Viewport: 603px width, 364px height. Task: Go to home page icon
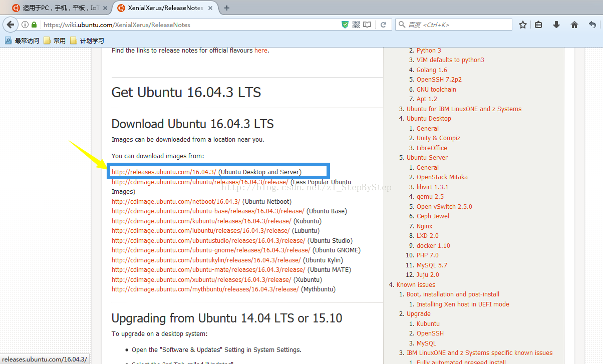pos(574,25)
